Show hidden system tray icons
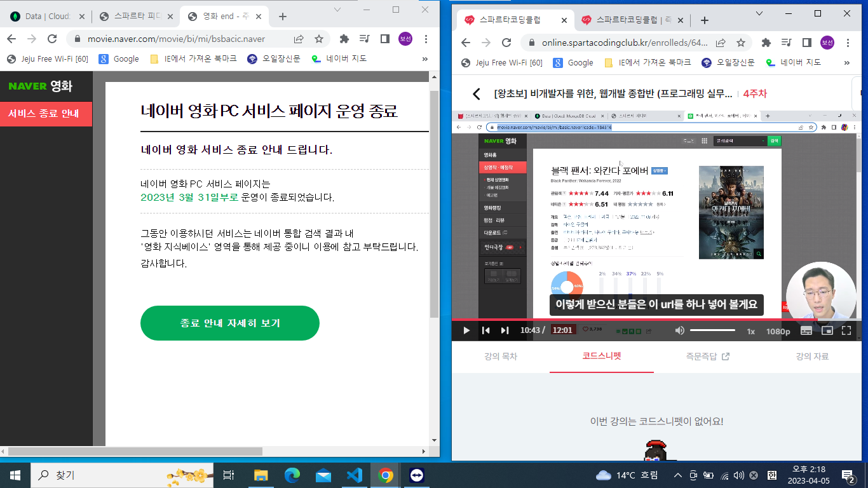Image resolution: width=868 pixels, height=488 pixels. coord(678,475)
